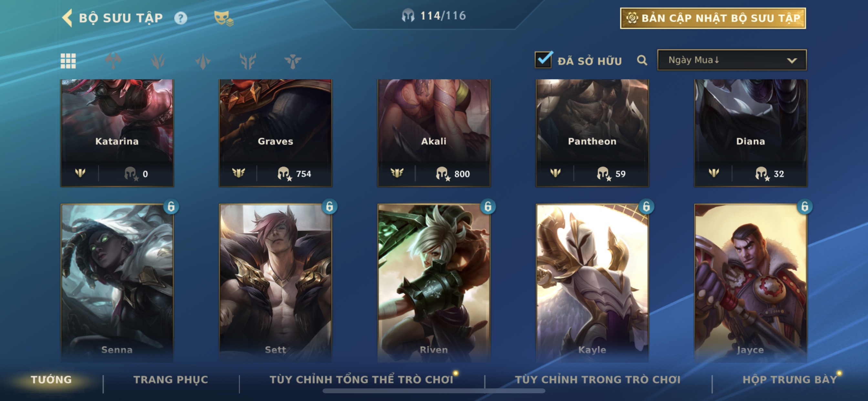Open the Akali champion card
The image size is (868, 401).
(434, 133)
